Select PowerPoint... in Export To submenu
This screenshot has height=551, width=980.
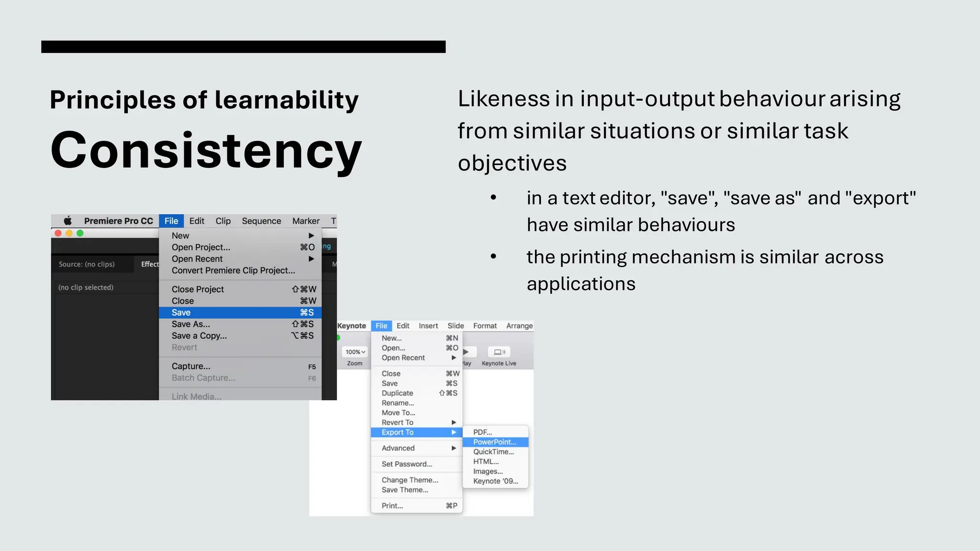click(496, 442)
